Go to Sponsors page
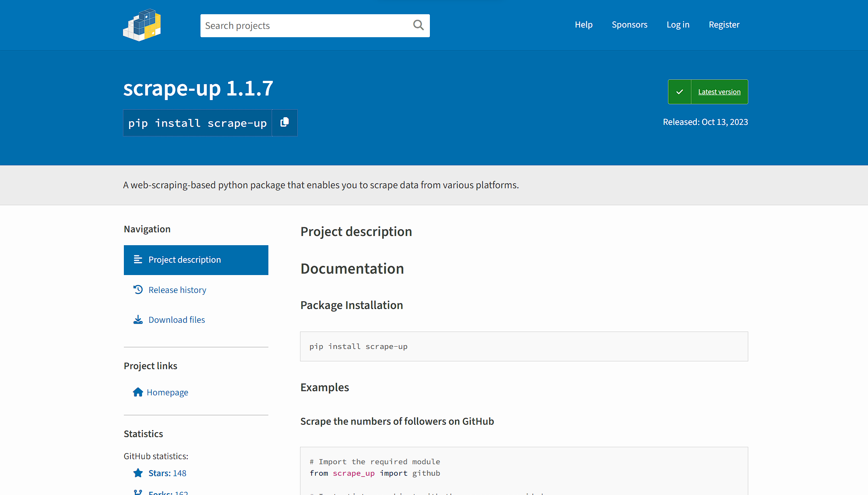Image resolution: width=868 pixels, height=495 pixels. pos(629,25)
